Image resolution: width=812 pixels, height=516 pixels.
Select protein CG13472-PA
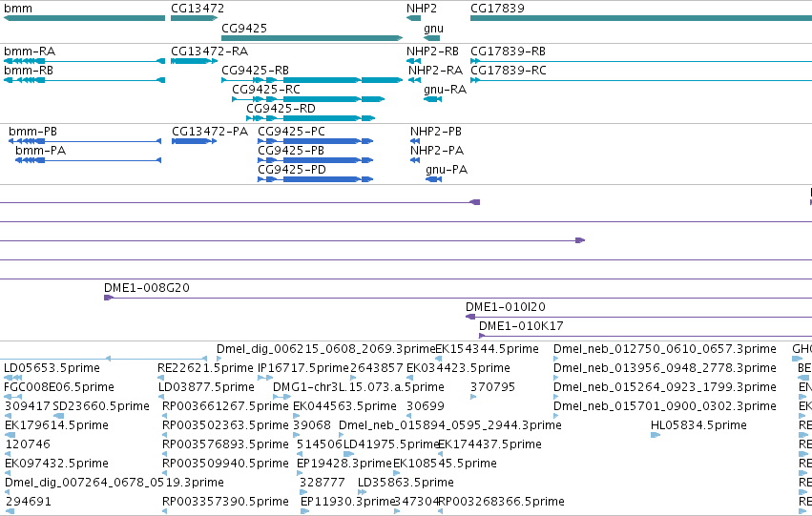pyautogui.click(x=195, y=141)
